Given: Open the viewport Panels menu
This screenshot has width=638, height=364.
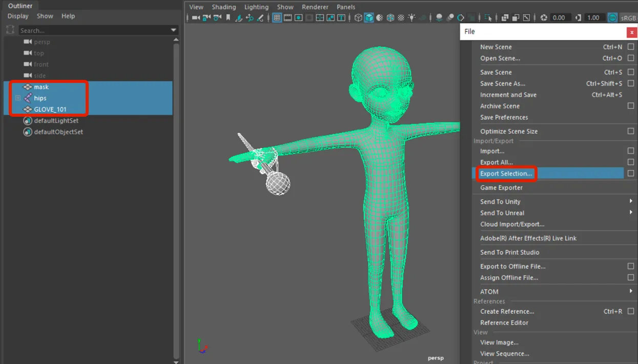Looking at the screenshot, I should [346, 7].
